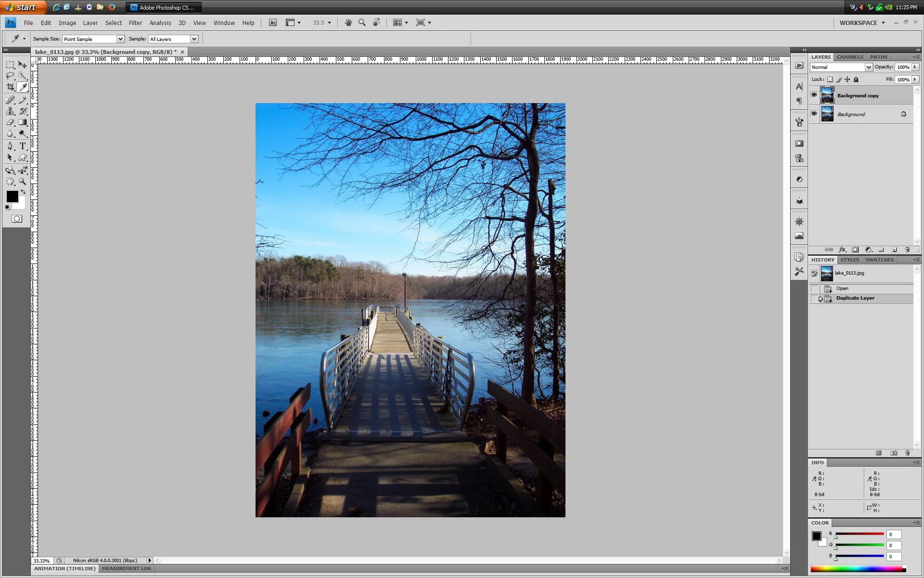Expand the Workspace switcher menu

[x=862, y=23]
